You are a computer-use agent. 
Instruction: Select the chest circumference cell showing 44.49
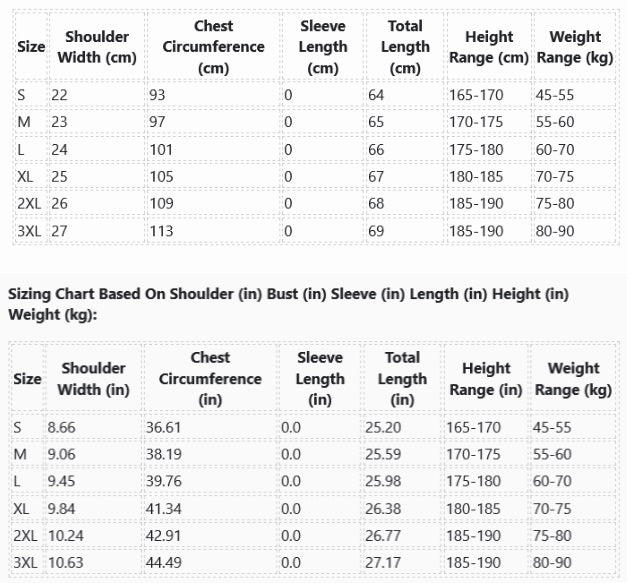(x=165, y=562)
